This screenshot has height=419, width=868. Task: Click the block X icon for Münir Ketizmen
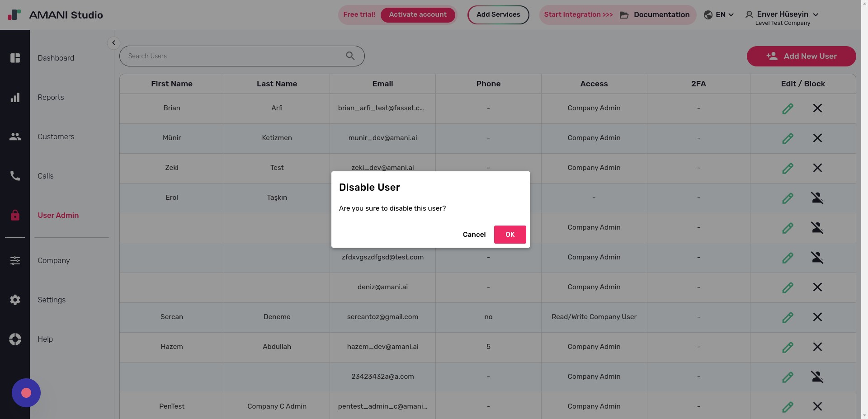pos(817,138)
